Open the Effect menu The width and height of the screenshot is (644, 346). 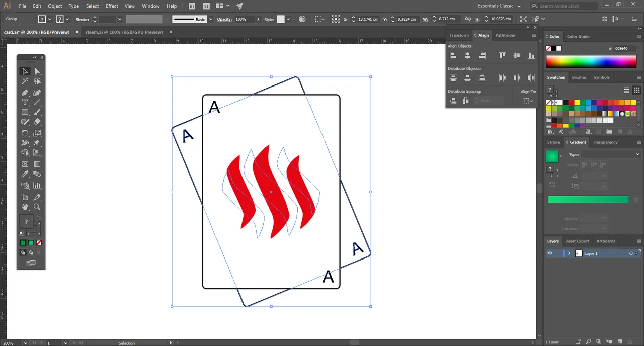112,6
